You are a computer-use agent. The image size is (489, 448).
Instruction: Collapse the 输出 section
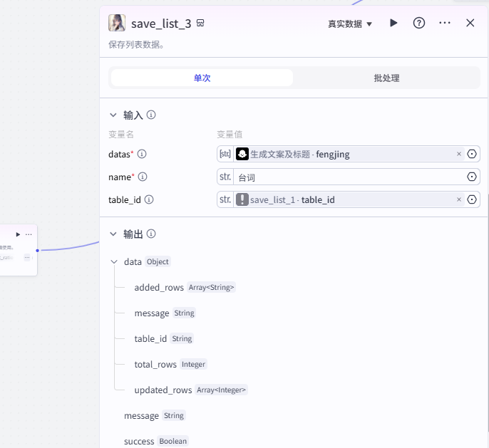(x=113, y=234)
